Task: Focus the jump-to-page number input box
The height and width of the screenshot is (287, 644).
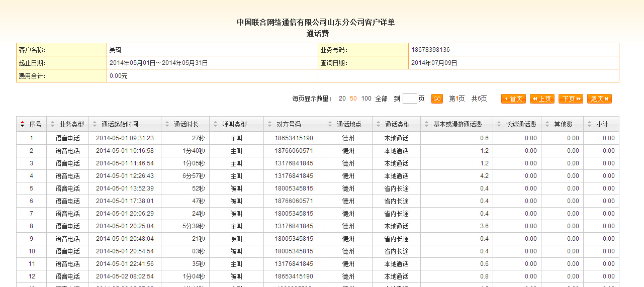Action: point(410,99)
